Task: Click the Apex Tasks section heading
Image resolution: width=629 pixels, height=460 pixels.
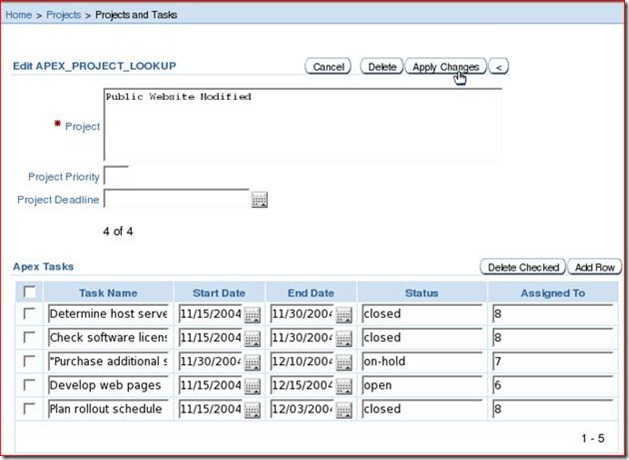Action: pos(43,266)
